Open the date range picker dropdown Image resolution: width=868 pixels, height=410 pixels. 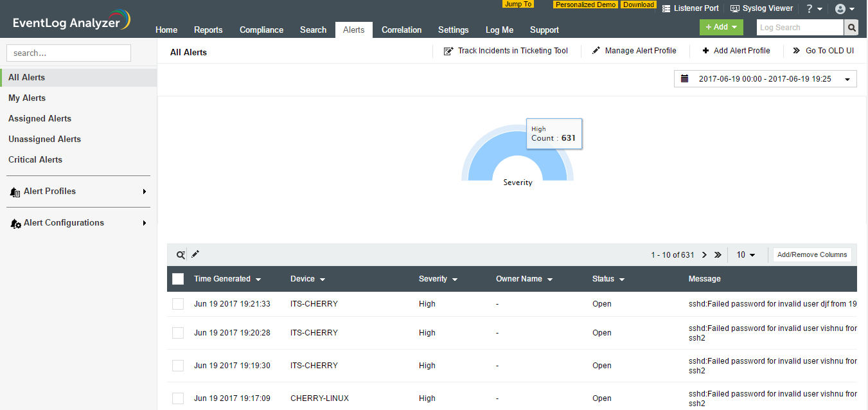[x=765, y=79]
